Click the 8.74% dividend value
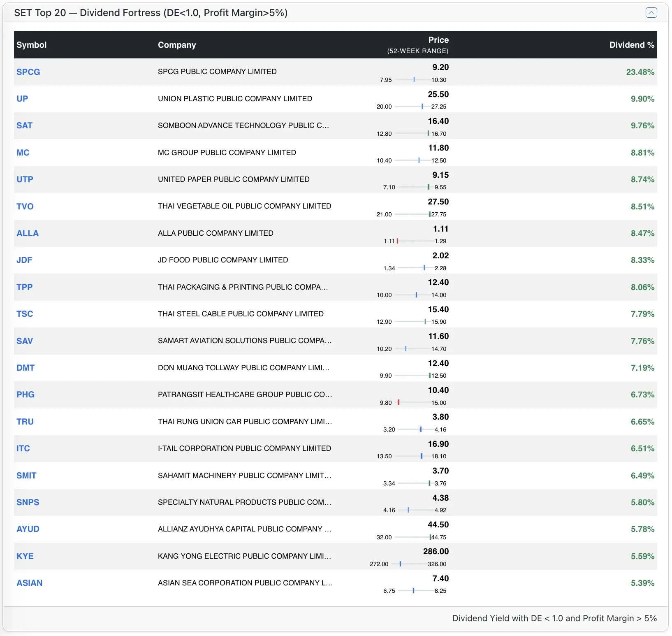The image size is (672, 636). [x=642, y=179]
